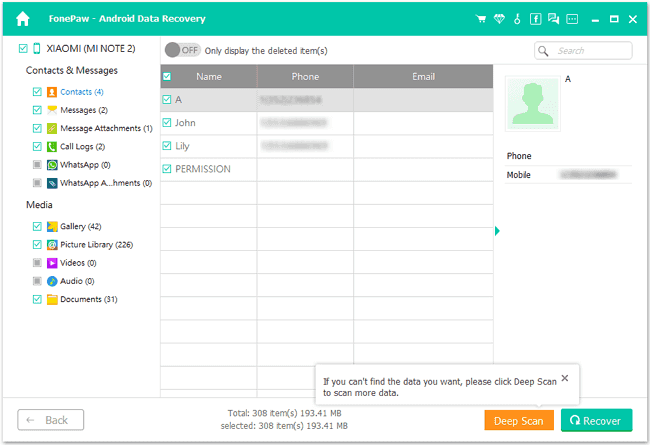
Task: Close the Deep Scan tooltip
Action: pos(565,378)
